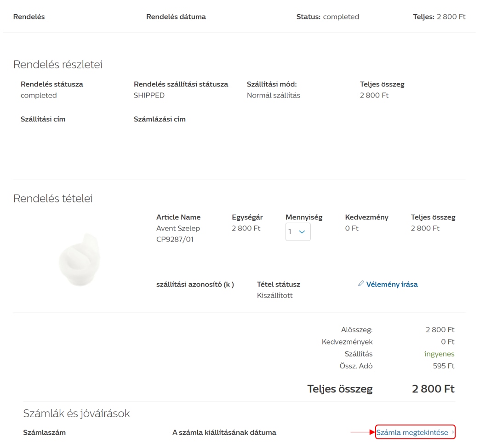Click the small chevron after Számla megtekintése
This screenshot has width=480, height=448.
click(x=453, y=432)
